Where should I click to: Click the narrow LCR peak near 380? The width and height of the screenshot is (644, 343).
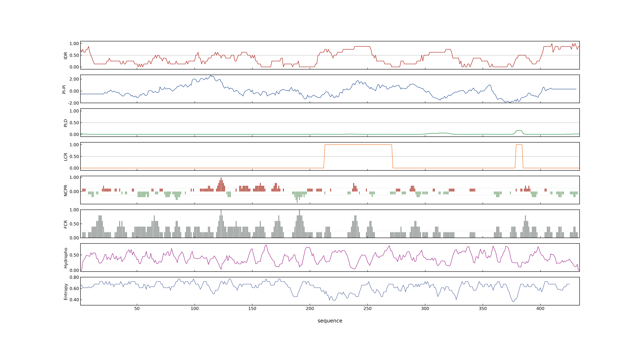pyautogui.click(x=519, y=145)
